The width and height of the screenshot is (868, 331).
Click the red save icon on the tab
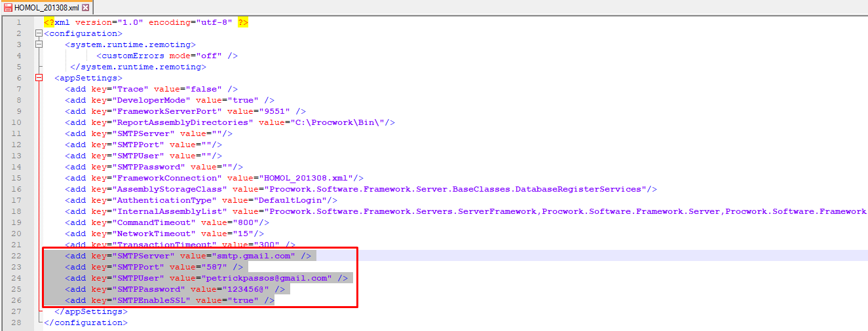9,8
